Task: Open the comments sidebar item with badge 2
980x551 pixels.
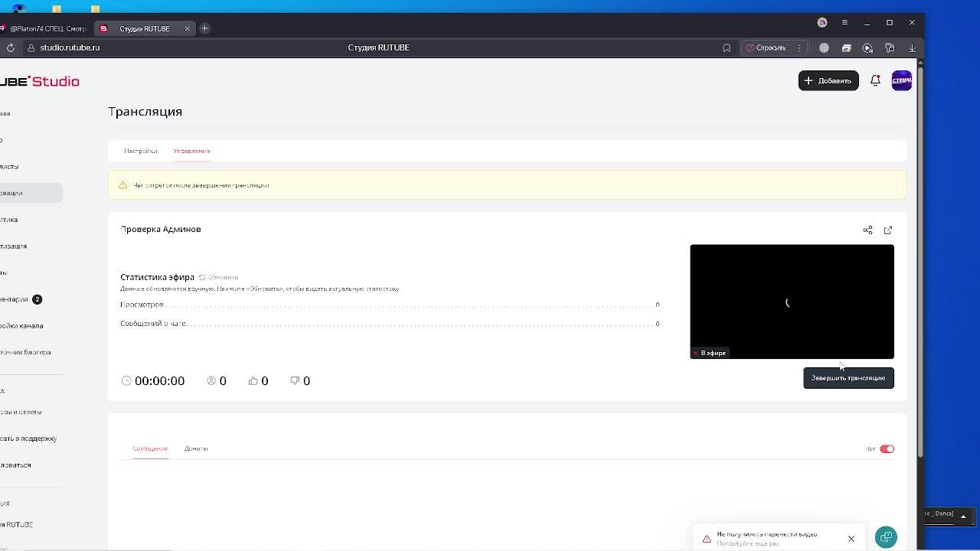Action: point(21,299)
